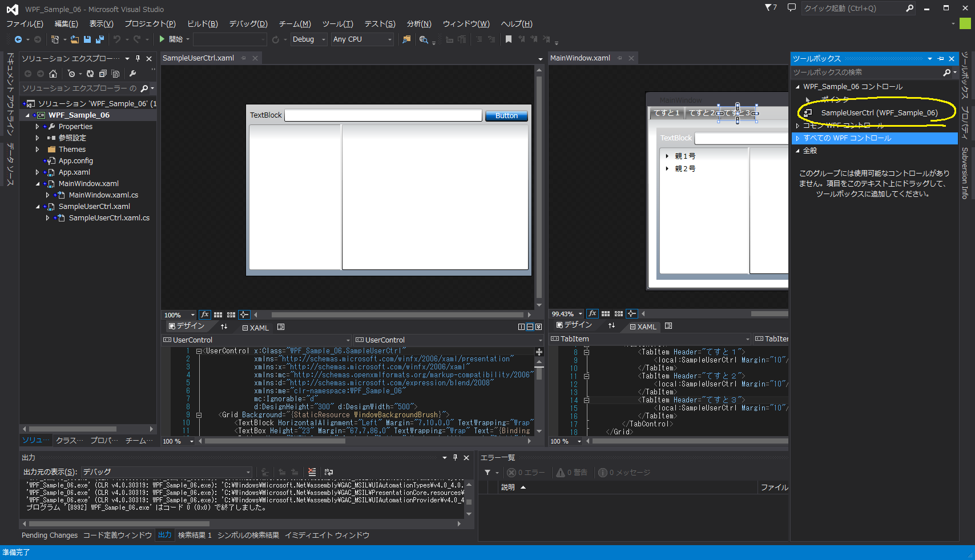Click the Save All icon
The height and width of the screenshot is (560, 975).
click(x=100, y=39)
